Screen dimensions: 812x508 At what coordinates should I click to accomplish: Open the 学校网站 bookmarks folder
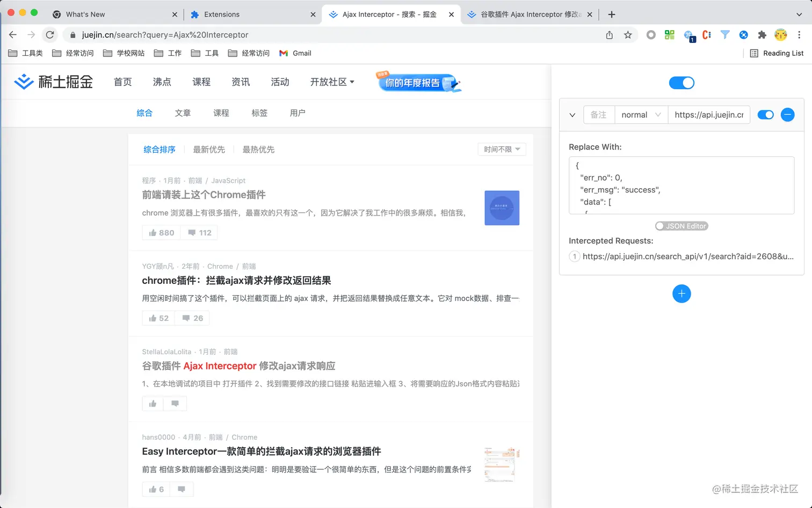click(124, 53)
